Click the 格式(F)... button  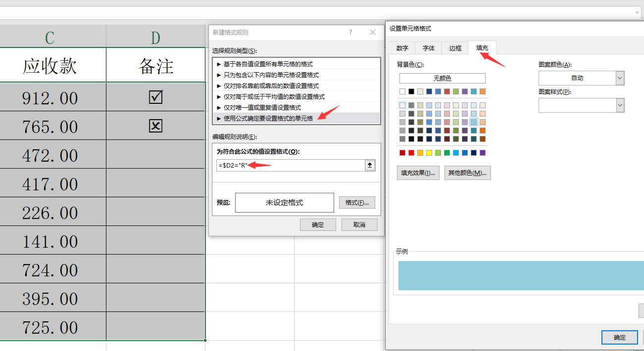pyautogui.click(x=357, y=203)
